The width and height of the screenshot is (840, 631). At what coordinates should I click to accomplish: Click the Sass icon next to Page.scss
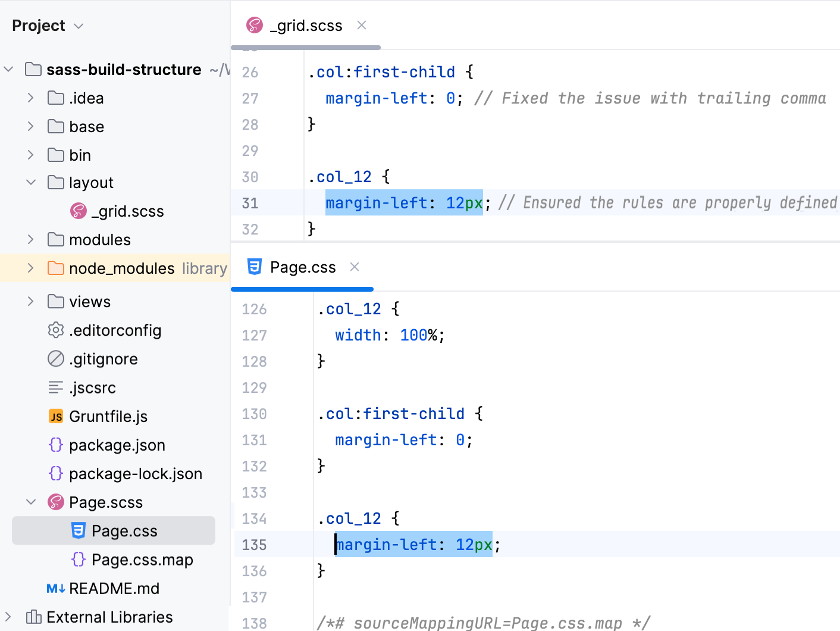[55, 502]
